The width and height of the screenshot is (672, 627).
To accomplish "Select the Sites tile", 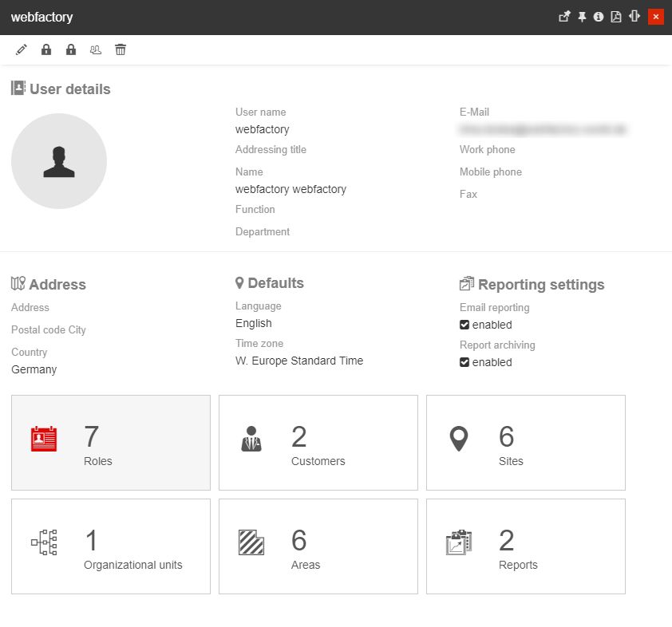I will [526, 443].
